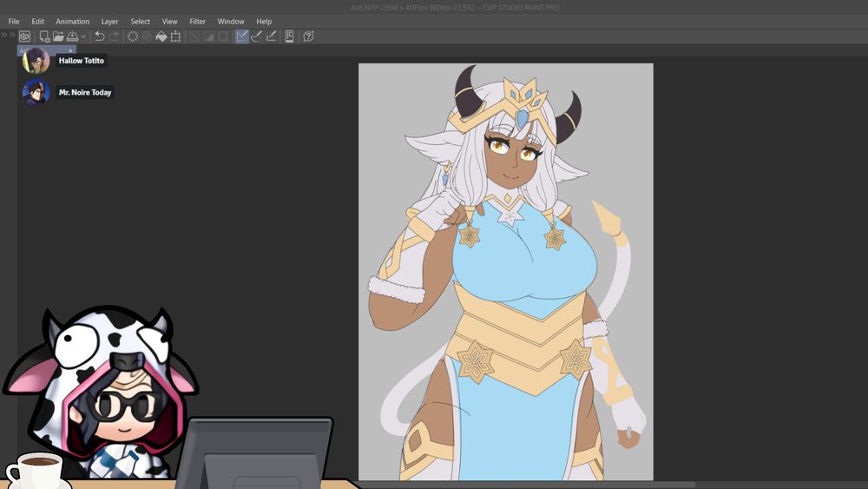Click Mr. Noire Today's avatar
The image size is (868, 489).
click(36, 92)
